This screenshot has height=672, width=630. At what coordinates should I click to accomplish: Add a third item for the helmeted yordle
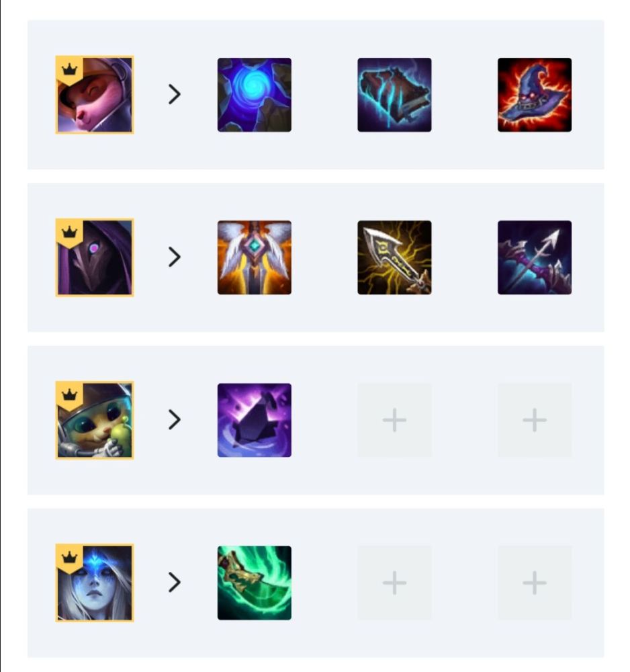tap(535, 420)
